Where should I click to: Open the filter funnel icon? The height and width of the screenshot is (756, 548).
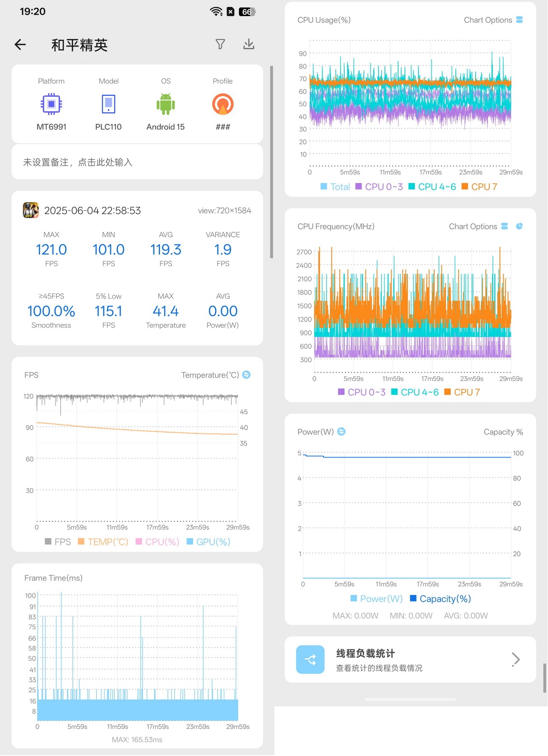click(220, 44)
